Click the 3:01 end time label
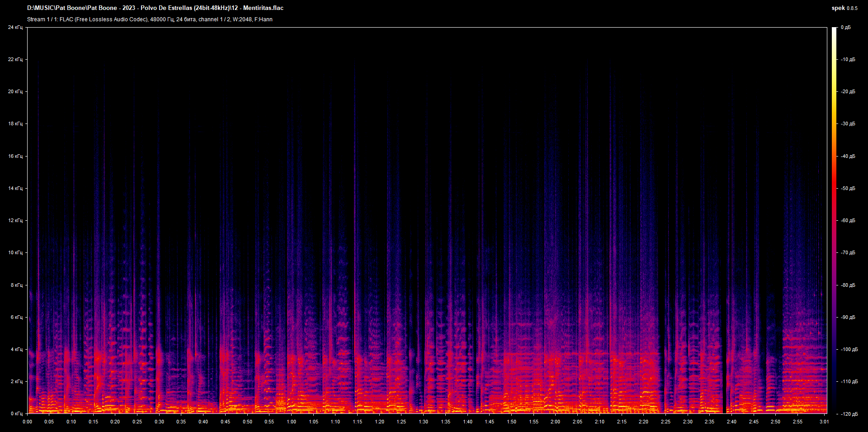The height and width of the screenshot is (432, 868). 824,422
